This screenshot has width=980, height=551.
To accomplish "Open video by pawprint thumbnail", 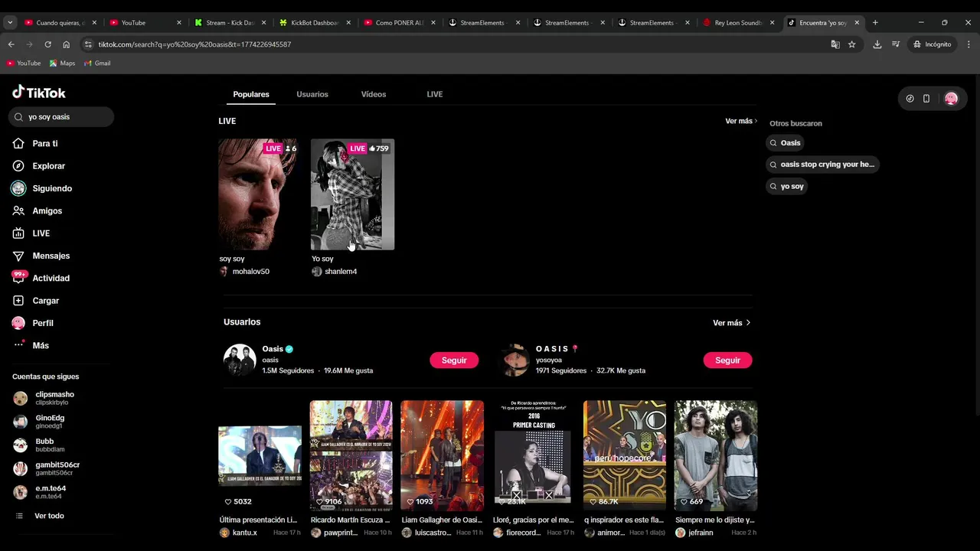I will [x=351, y=456].
